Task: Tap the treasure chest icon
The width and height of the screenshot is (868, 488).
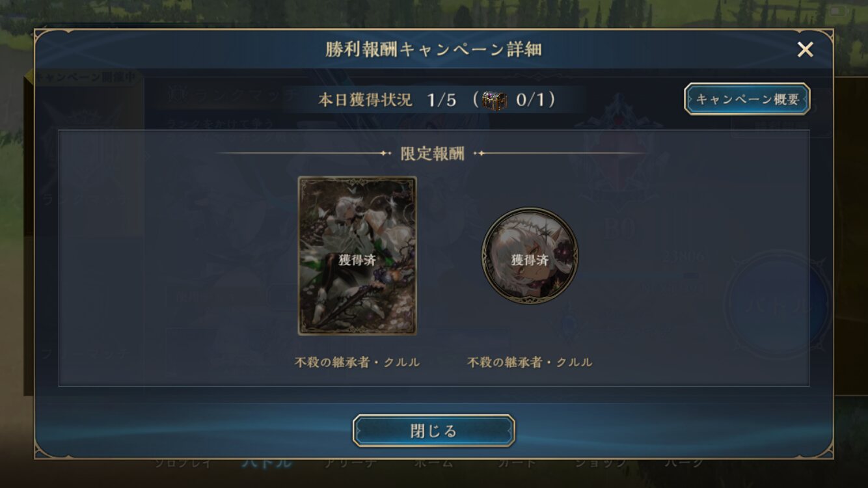Action: tap(495, 100)
